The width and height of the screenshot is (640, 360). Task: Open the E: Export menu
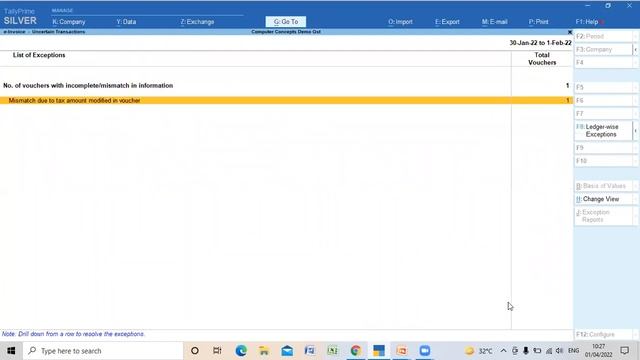coord(447,22)
